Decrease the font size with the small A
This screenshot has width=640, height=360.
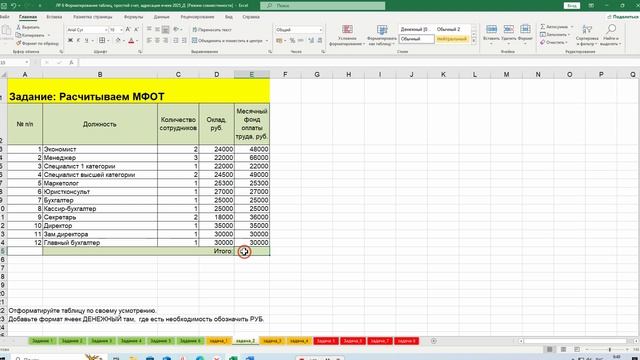tap(136, 29)
